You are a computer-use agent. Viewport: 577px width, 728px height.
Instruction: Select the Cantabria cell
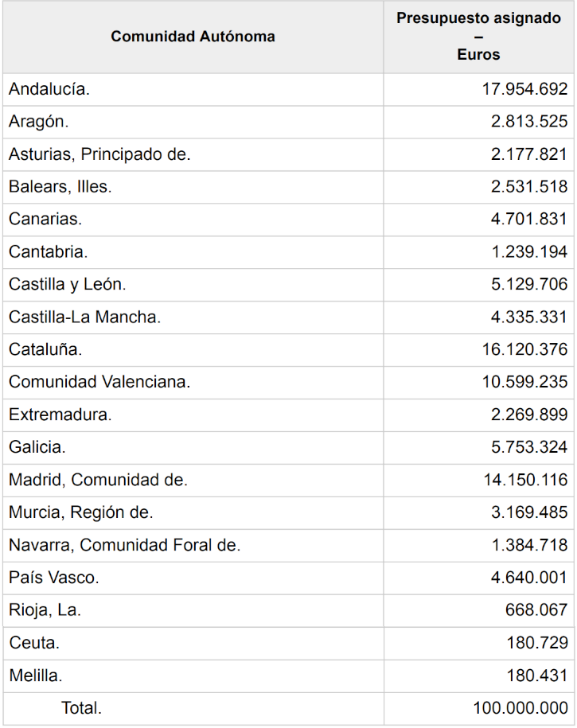[49, 252]
